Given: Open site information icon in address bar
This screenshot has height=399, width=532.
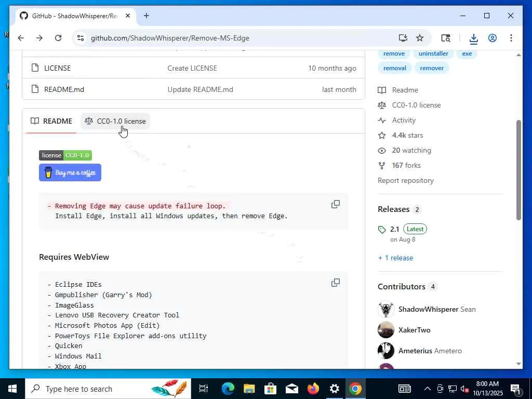Looking at the screenshot, I should (81, 38).
